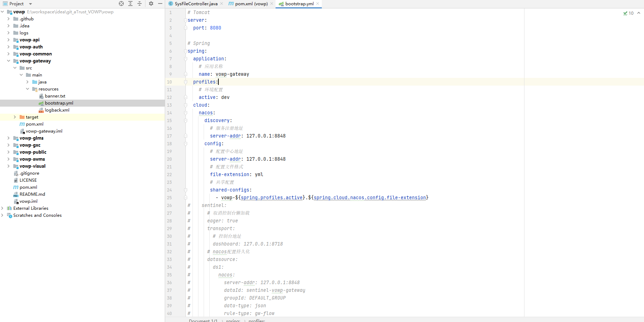Expand the target folder

tap(15, 117)
